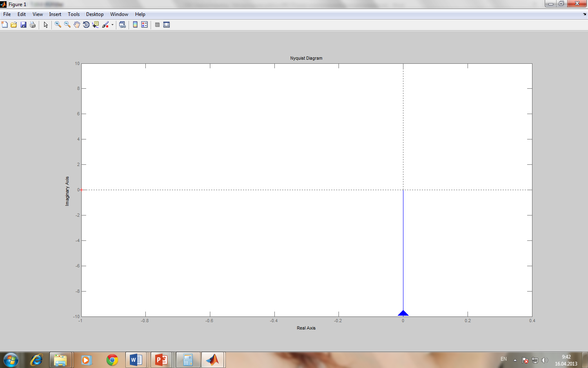The width and height of the screenshot is (588, 368).
Task: Show hidden tray icons arrow
Action: pyautogui.click(x=515, y=360)
